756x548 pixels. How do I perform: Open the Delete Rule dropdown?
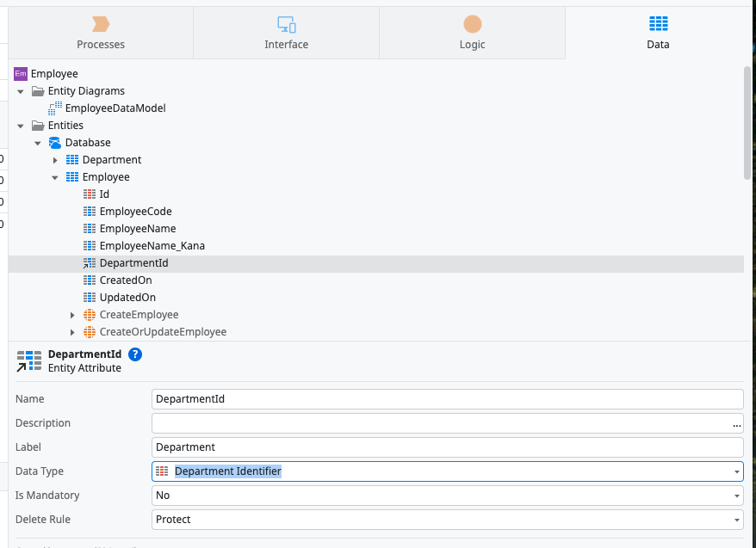tap(737, 520)
